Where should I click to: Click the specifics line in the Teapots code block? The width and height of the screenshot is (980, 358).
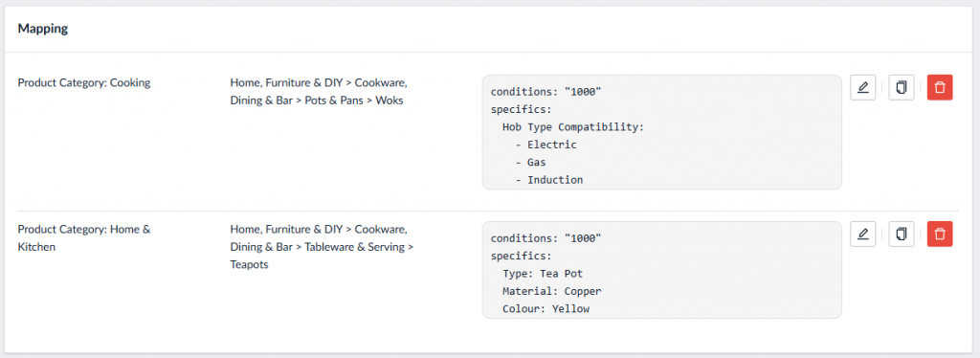tap(522, 257)
